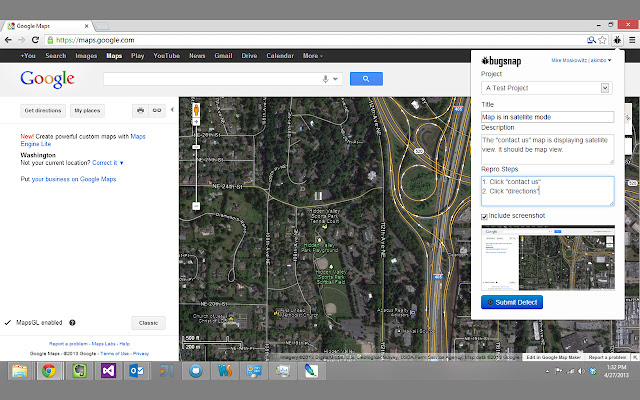The image size is (640, 400).
Task: Reload the page with the refresh icon
Action: pos(35,40)
